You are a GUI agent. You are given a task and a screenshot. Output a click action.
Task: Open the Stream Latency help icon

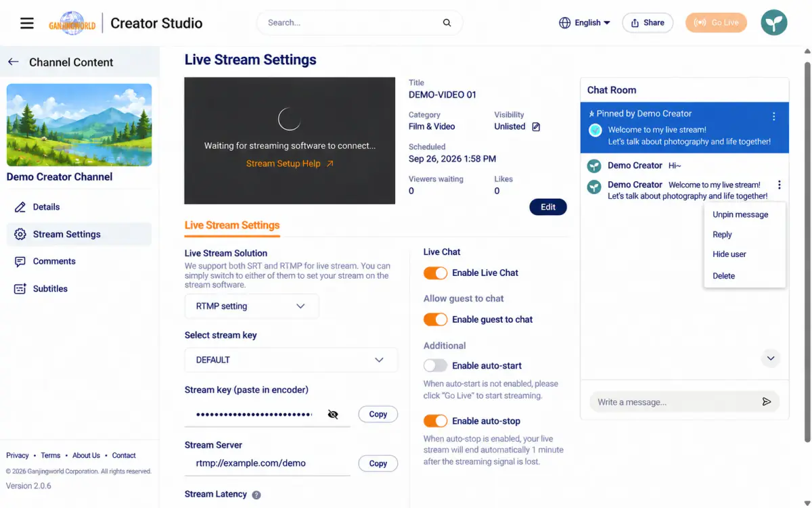coord(256,494)
